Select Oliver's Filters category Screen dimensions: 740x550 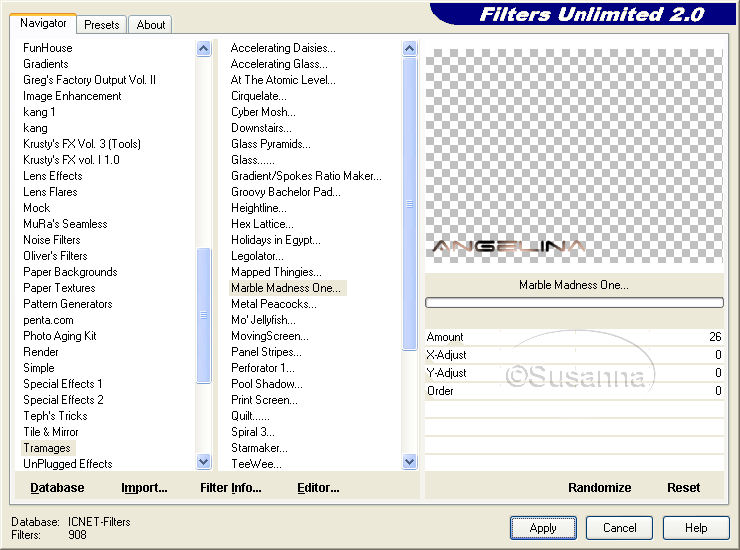pyautogui.click(x=55, y=256)
